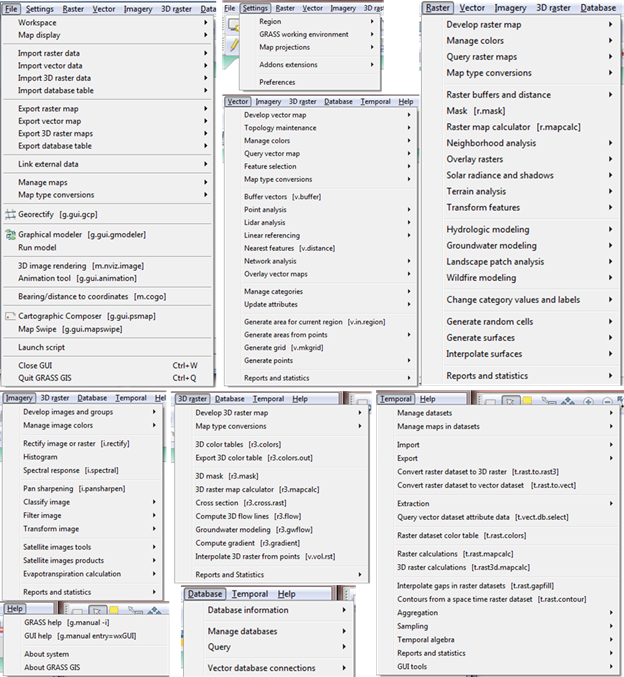The width and height of the screenshot is (624, 677).
Task: Select Raster map calculator [r.mapcalc]
Action: click(x=516, y=126)
